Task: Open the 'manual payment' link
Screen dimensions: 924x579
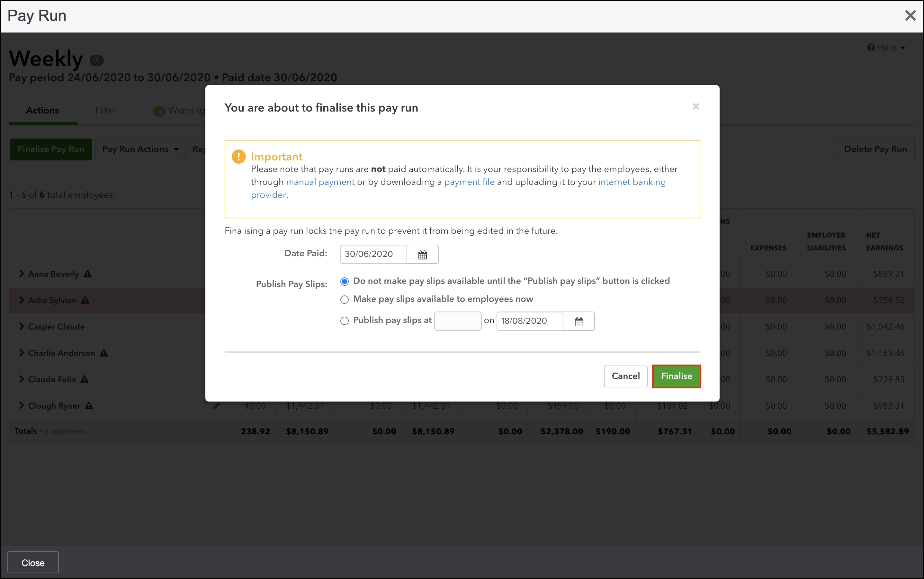Action: [x=320, y=182]
